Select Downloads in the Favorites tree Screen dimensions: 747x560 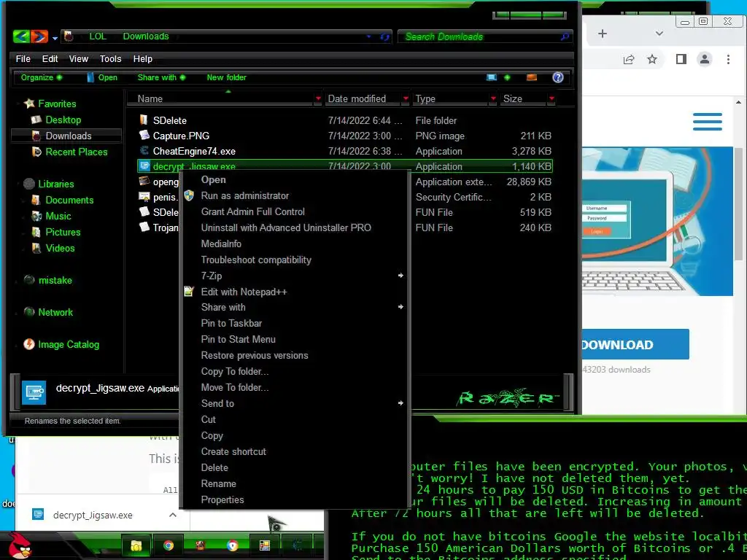tap(68, 136)
